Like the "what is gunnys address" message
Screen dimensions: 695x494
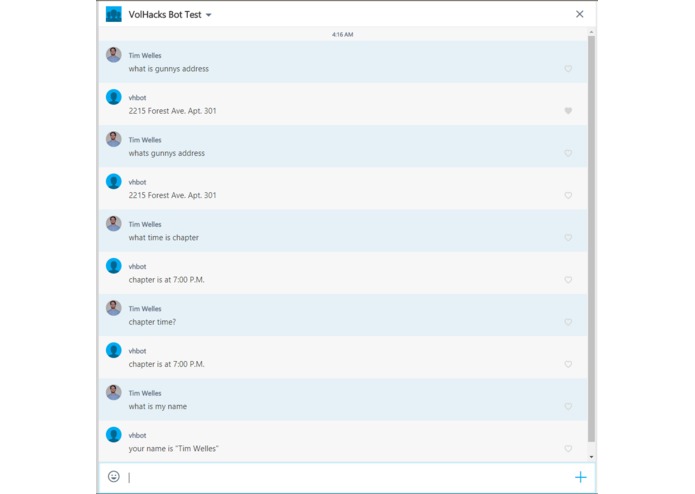[x=568, y=69]
